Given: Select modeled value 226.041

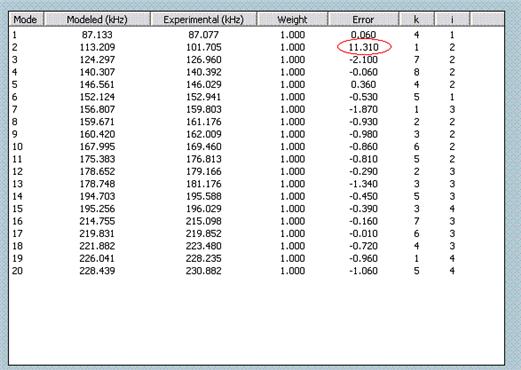Looking at the screenshot, I should 97,258.
